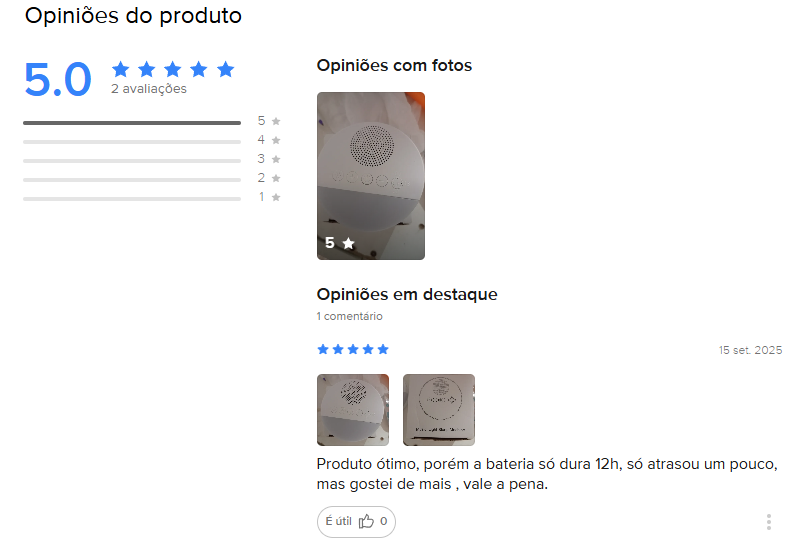Filter reviews by the 5-star rating bar
Image resolution: width=806 pixels, height=542 pixels.
[132, 123]
